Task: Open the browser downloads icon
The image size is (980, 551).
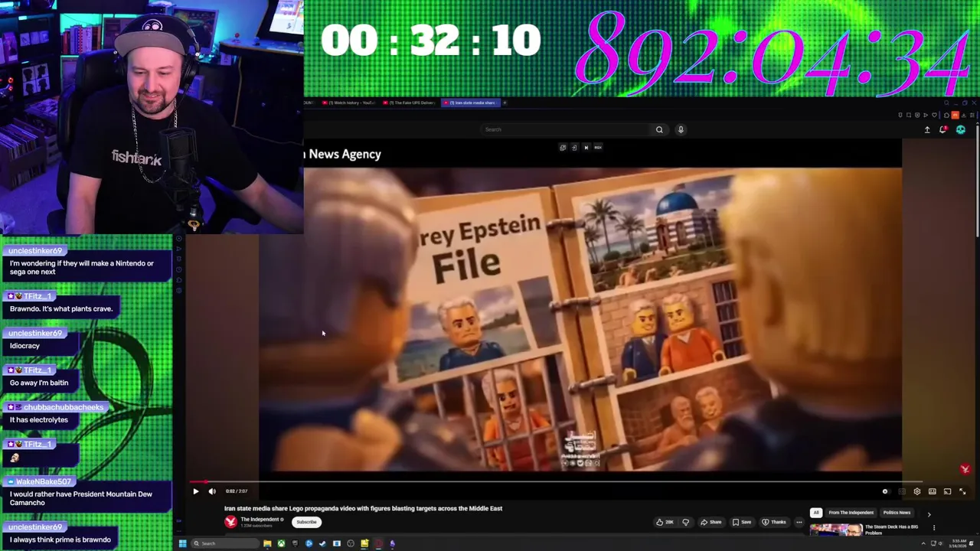Action: click(964, 115)
